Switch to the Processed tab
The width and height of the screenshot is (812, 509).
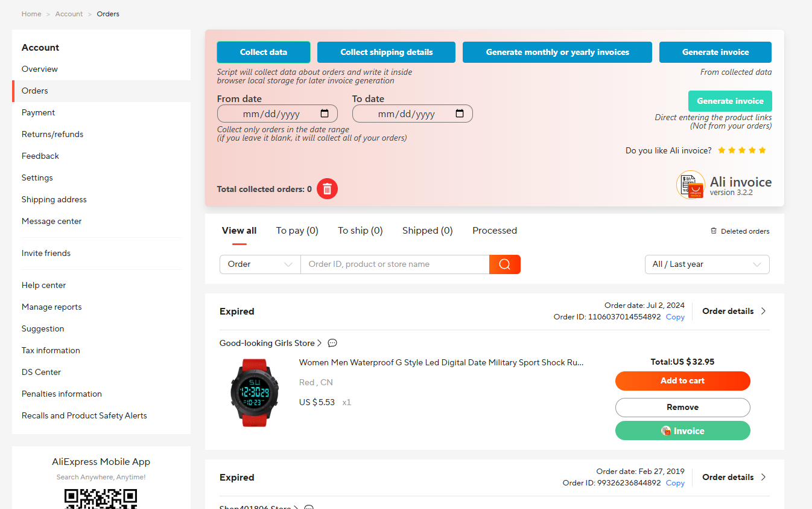[495, 231]
